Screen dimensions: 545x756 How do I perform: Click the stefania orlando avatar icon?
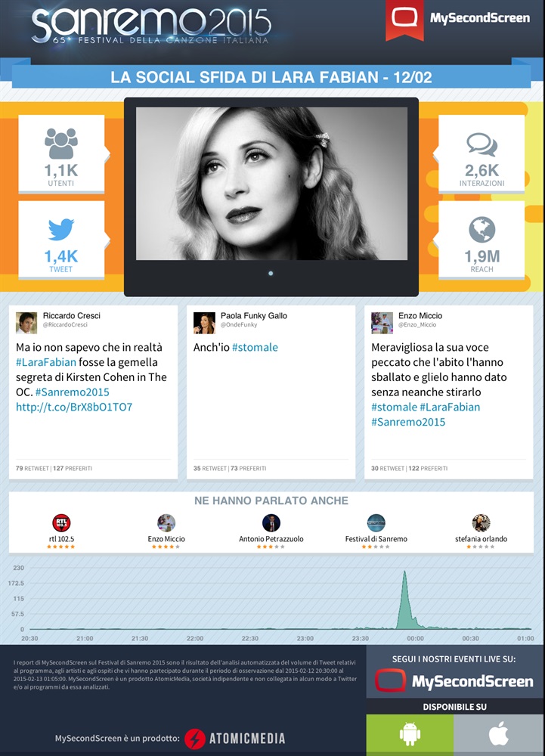pos(481,522)
